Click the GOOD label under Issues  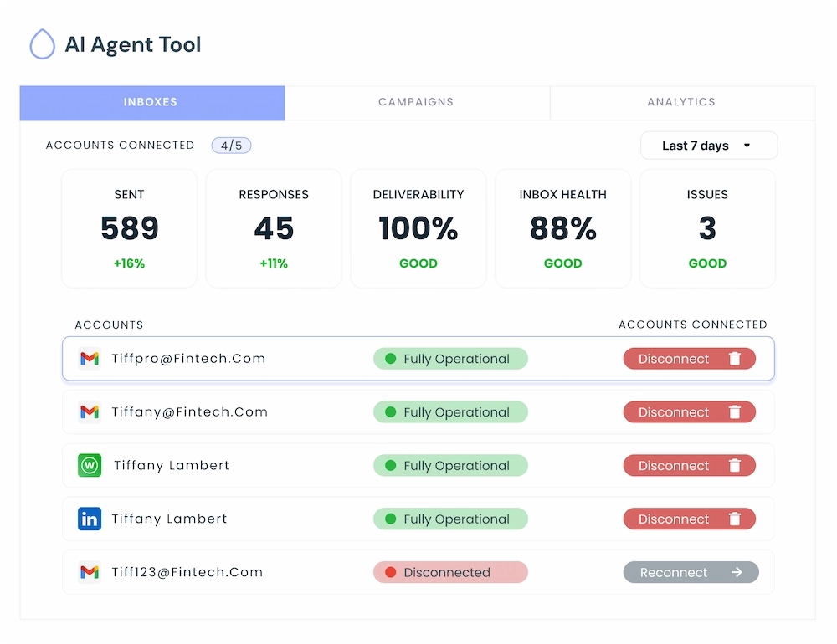coord(708,263)
